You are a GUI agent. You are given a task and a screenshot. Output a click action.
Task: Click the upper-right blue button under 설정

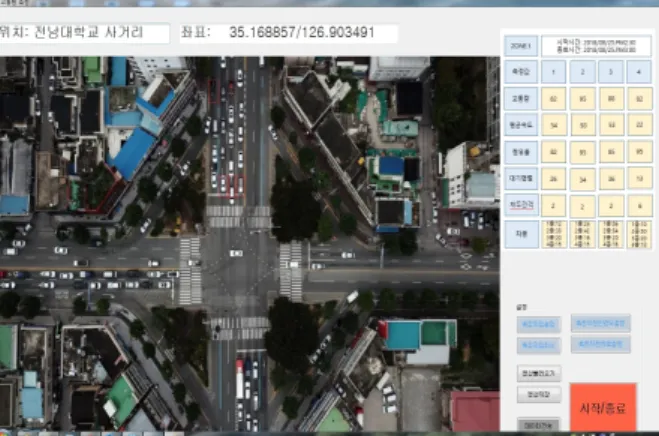click(600, 323)
